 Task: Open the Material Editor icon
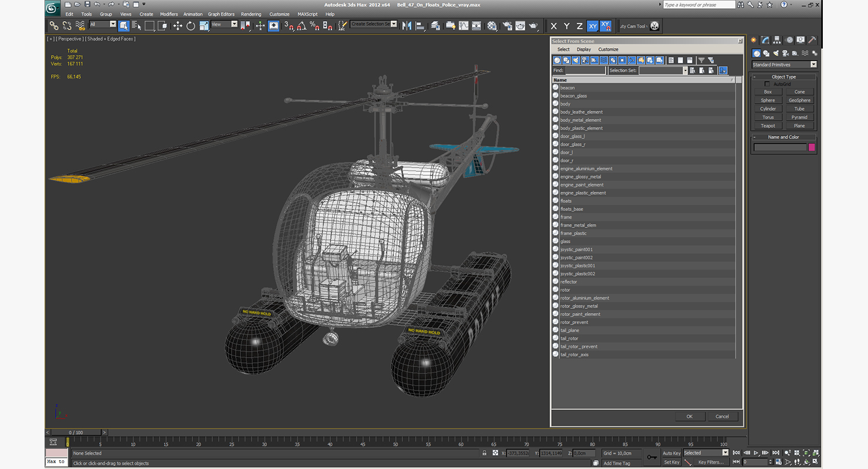pos(492,26)
